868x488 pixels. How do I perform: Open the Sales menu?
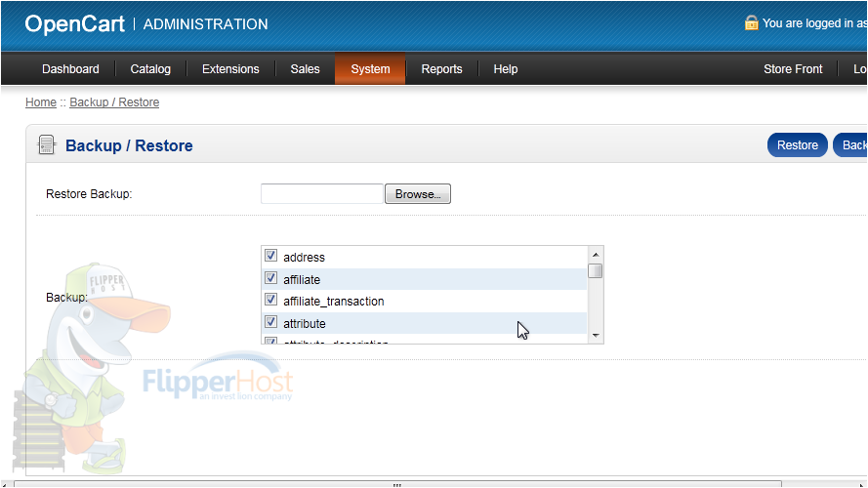(x=305, y=69)
